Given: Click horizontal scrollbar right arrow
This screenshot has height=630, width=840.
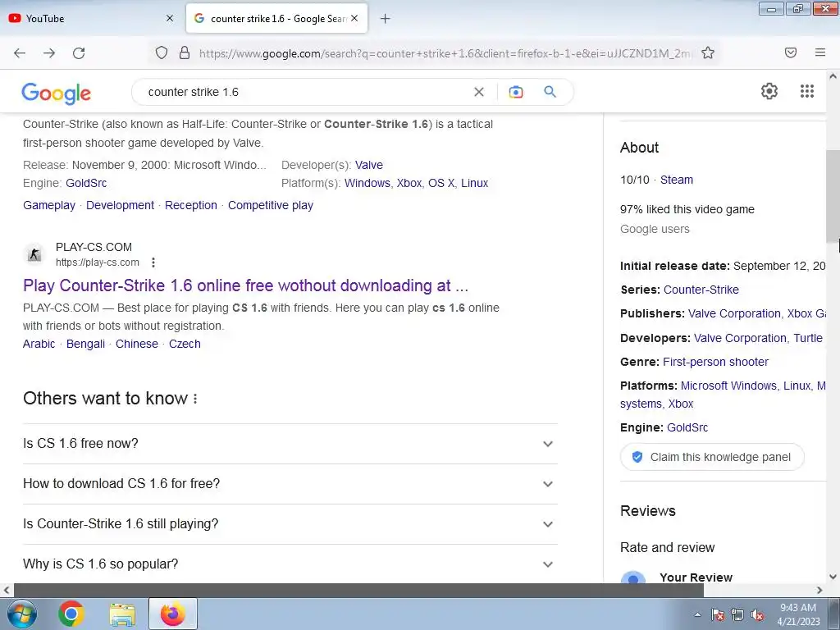Looking at the screenshot, I should click(819, 590).
